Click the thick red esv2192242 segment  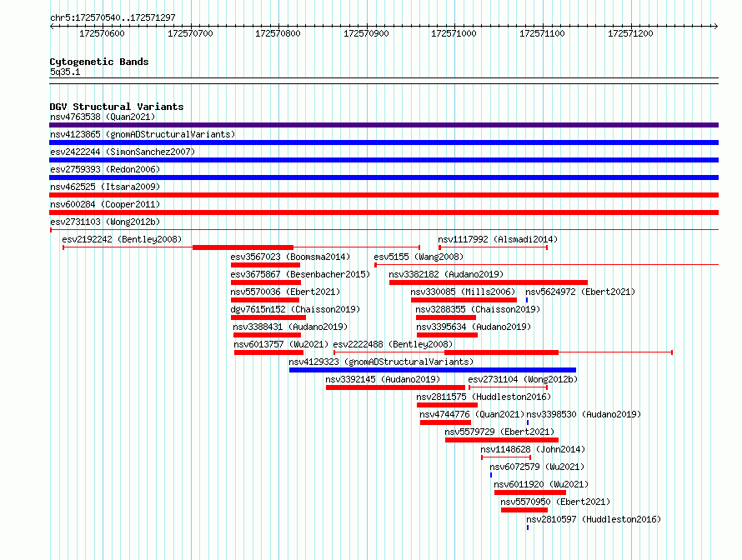pos(243,247)
